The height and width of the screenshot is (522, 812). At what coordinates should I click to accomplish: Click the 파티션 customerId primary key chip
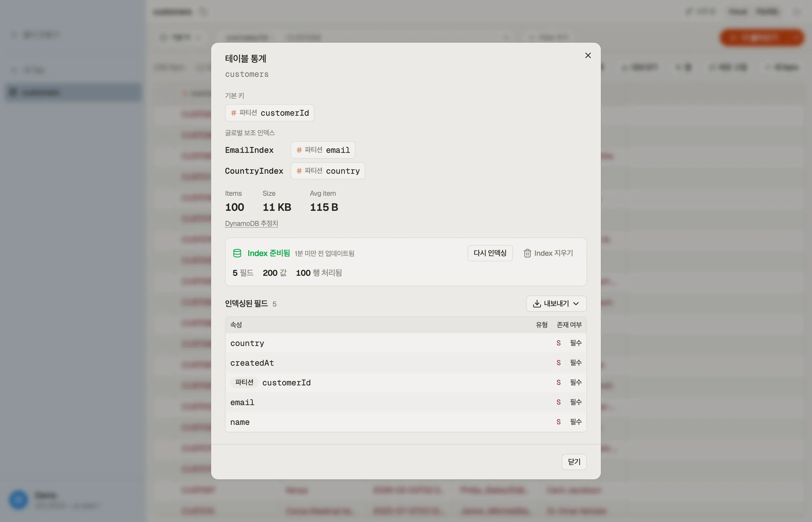point(269,113)
